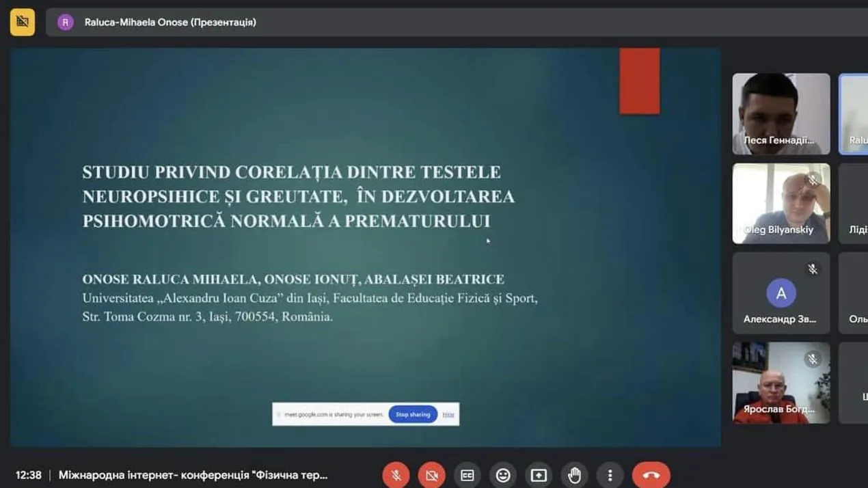Click the meeting title Міжнародна інтернет-конференція
This screenshot has width=868, height=488.
[x=193, y=475]
